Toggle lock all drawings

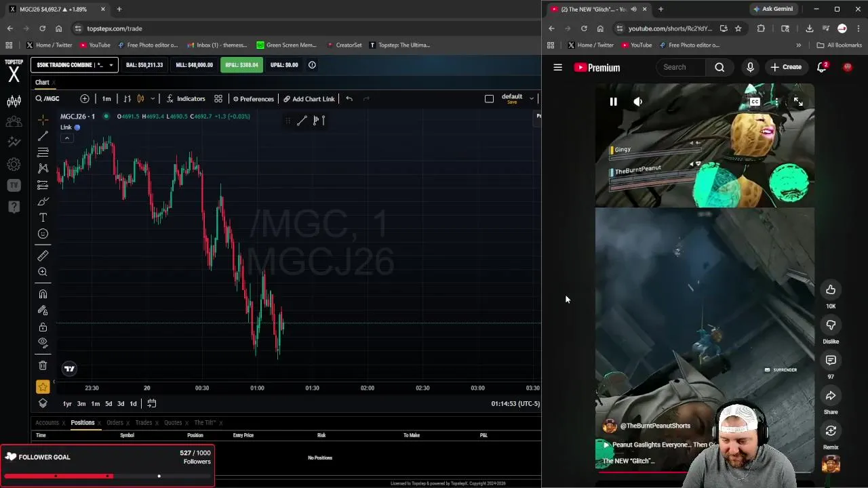tap(43, 327)
